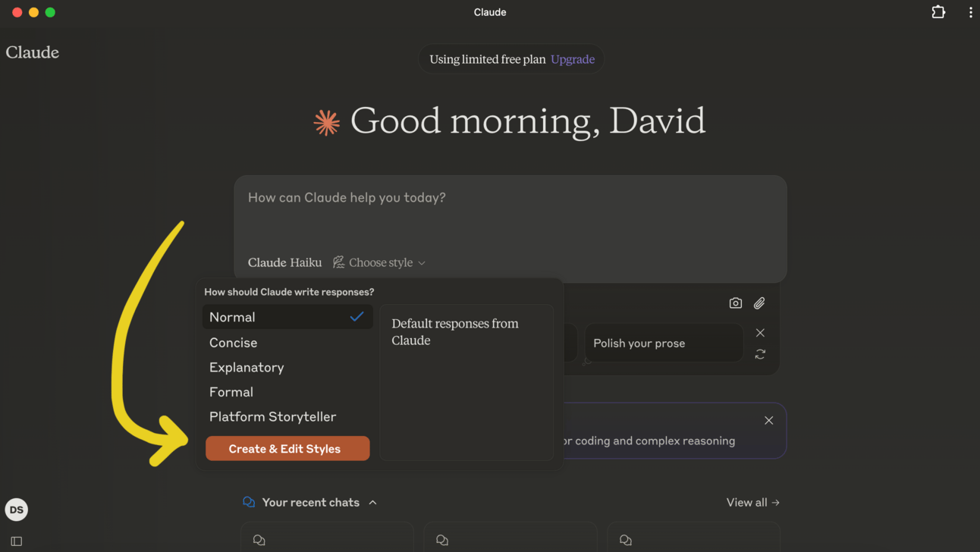
Task: Click the 'Using limited free plan' text
Action: coord(488,59)
